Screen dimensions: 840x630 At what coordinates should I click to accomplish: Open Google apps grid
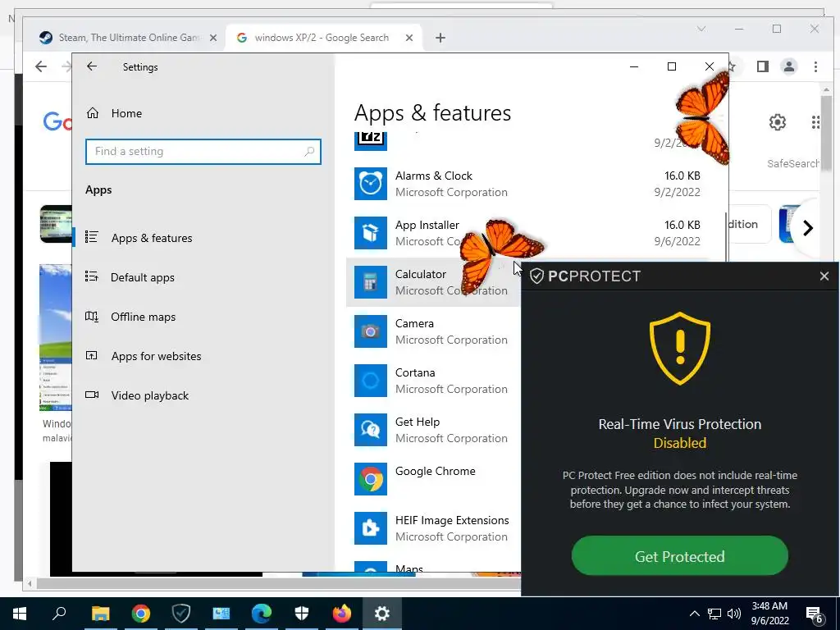[x=815, y=122]
